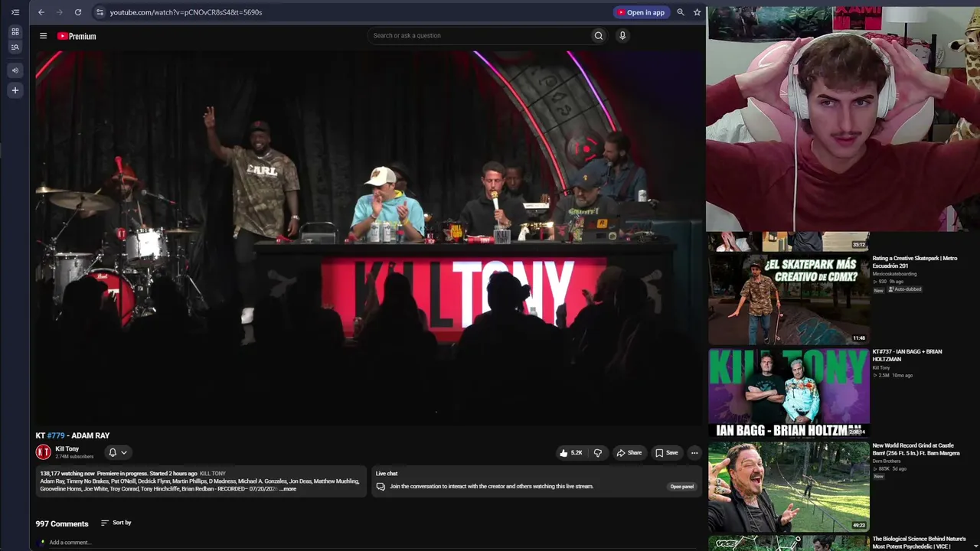Open the skatepark CDMX video thumbnail

(789, 299)
